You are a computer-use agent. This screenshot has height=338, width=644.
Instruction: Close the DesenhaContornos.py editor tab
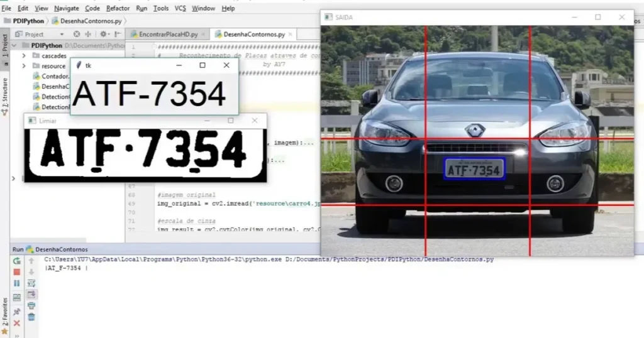[291, 35]
